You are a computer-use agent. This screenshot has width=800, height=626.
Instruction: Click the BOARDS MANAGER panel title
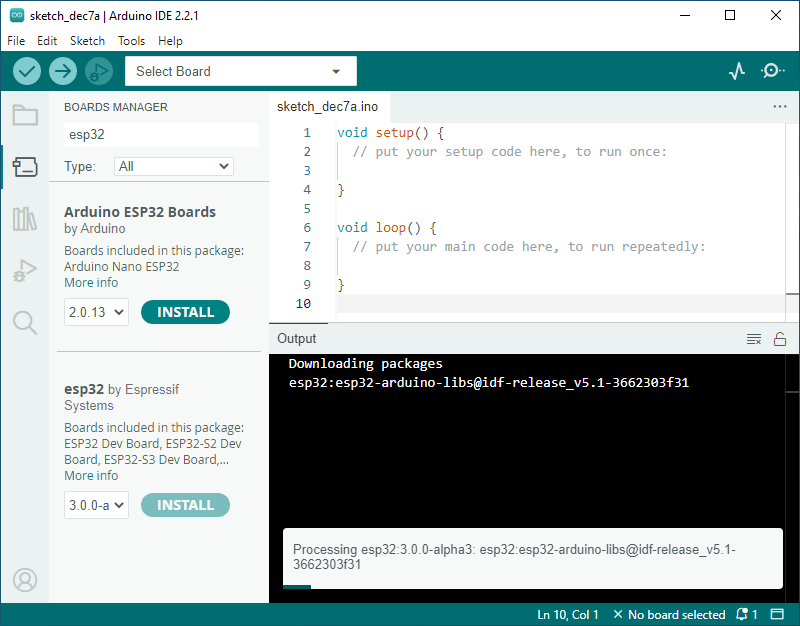click(x=116, y=107)
